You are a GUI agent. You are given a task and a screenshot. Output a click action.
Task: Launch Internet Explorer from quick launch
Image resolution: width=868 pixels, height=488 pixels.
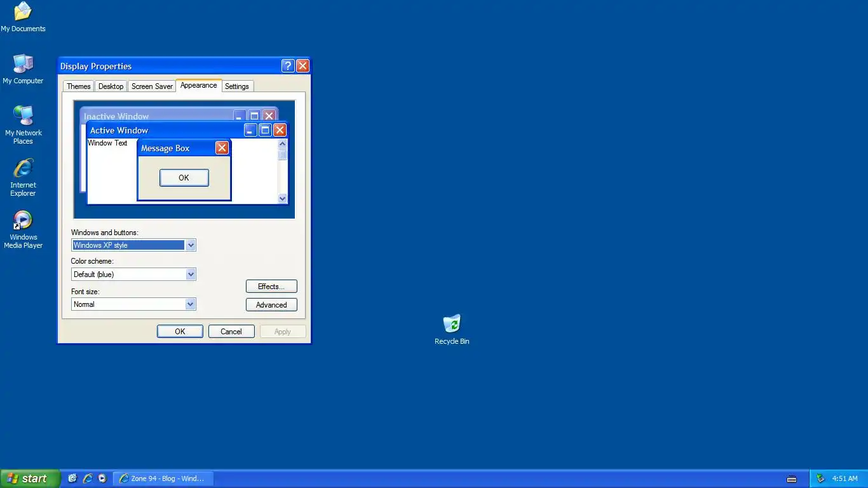[x=88, y=478]
